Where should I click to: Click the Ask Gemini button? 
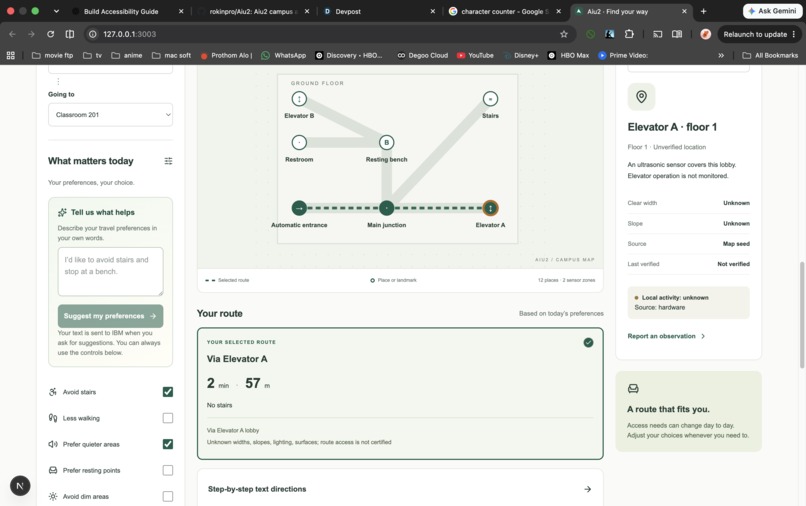coord(772,11)
